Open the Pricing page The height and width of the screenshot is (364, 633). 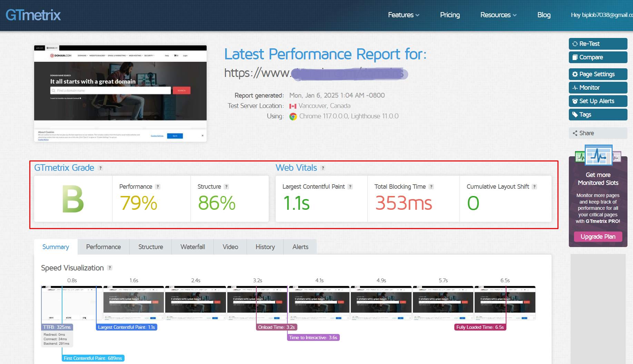coord(450,15)
